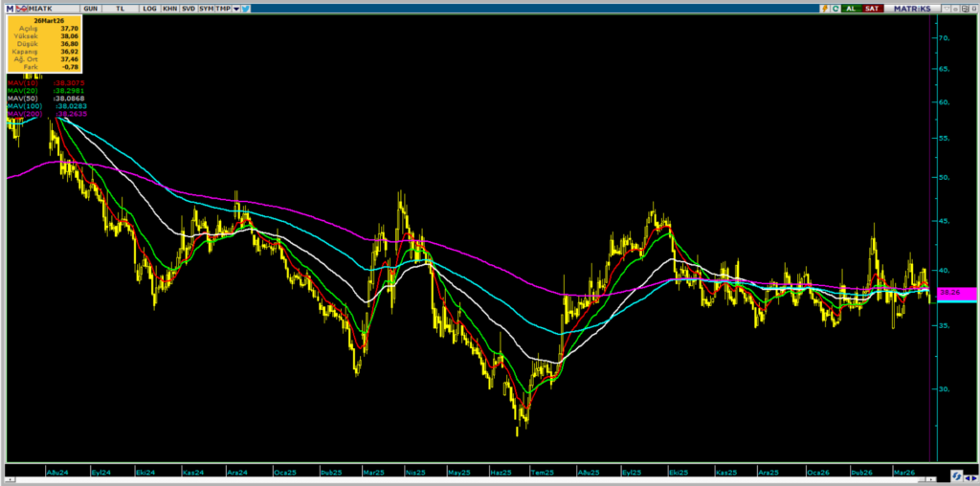Image resolution: width=980 pixels, height=486 pixels.
Task: Toggle the SVD option in toolbar
Action: [189, 9]
